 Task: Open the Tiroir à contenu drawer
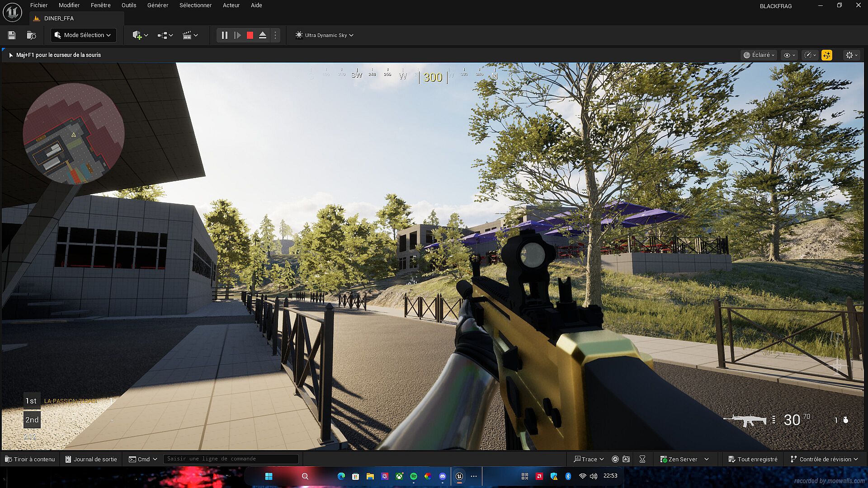pos(30,459)
